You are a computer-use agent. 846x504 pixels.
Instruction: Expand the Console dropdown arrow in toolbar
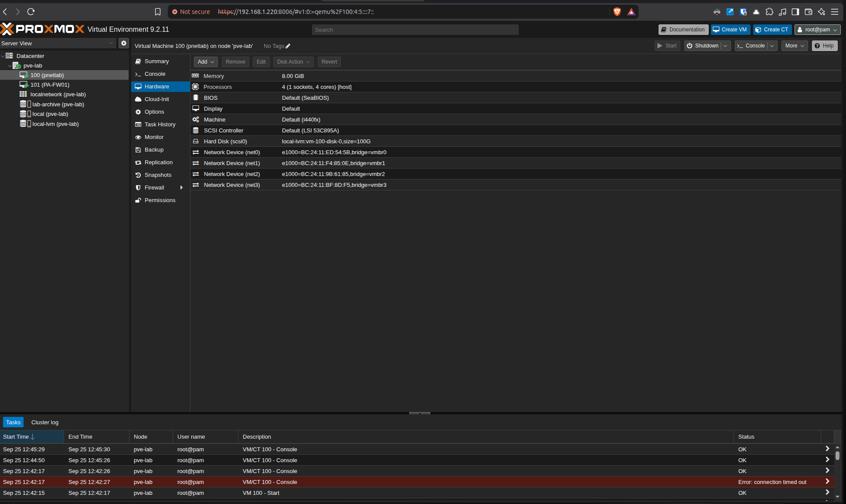tap(772, 46)
